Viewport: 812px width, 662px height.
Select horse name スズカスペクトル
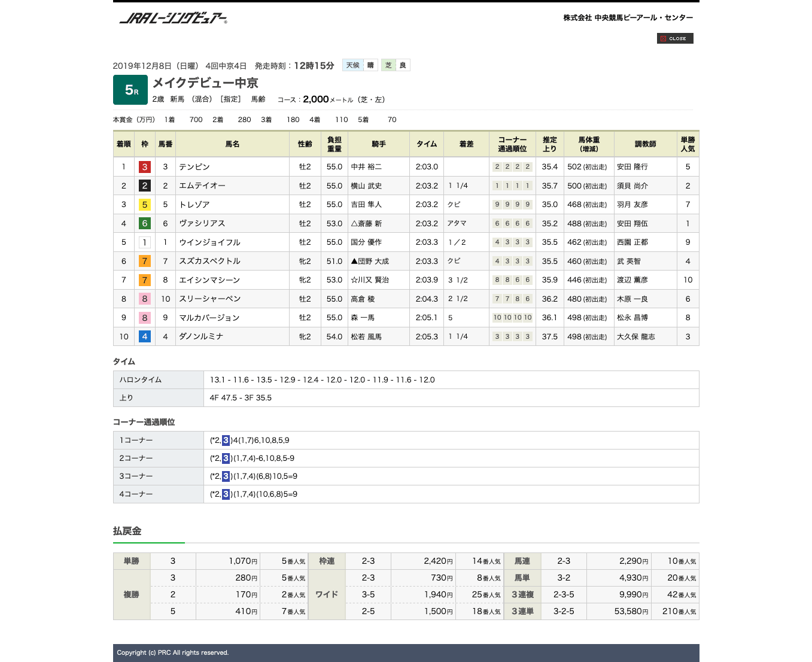tap(210, 261)
